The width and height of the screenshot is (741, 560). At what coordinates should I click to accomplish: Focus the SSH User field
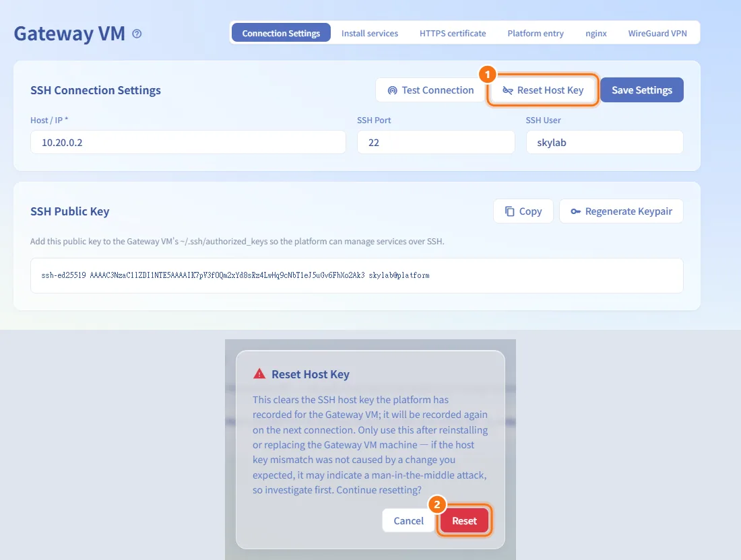(x=604, y=142)
